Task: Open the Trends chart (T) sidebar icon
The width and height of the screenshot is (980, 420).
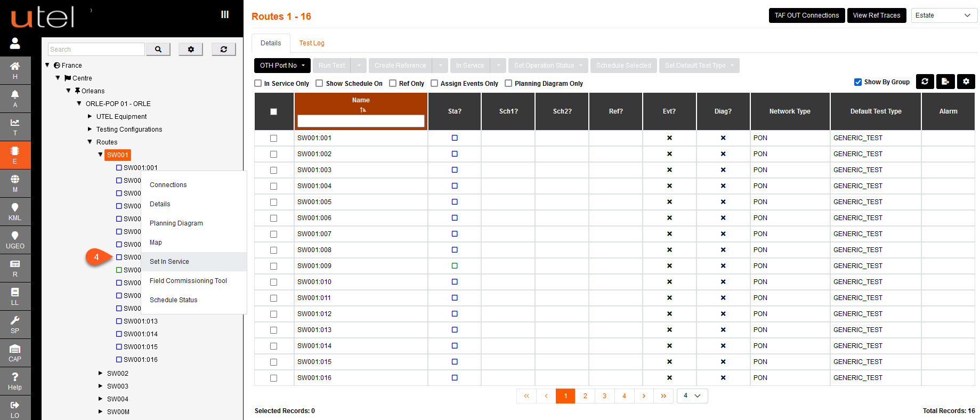Action: click(x=15, y=127)
